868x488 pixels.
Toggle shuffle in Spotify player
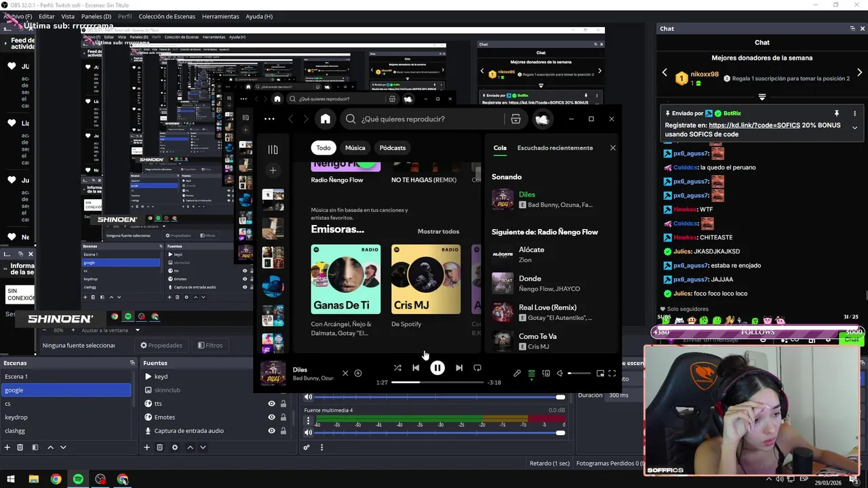(x=397, y=368)
